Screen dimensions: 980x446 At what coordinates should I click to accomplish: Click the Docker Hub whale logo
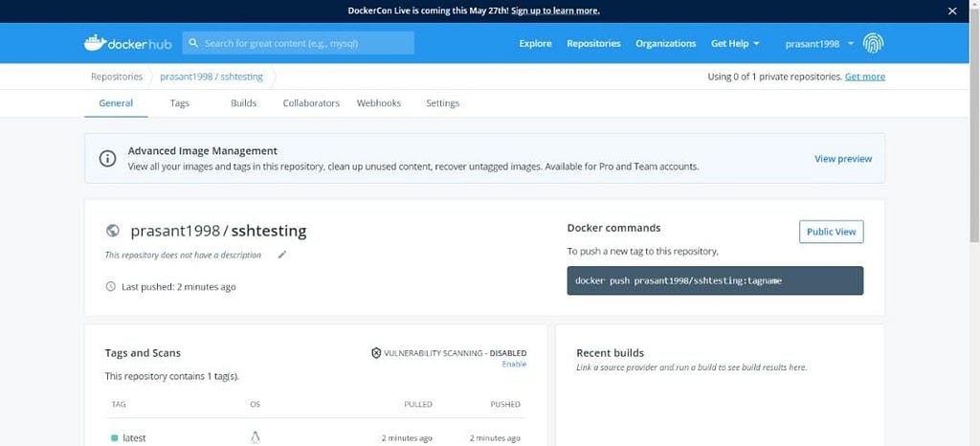(x=127, y=43)
